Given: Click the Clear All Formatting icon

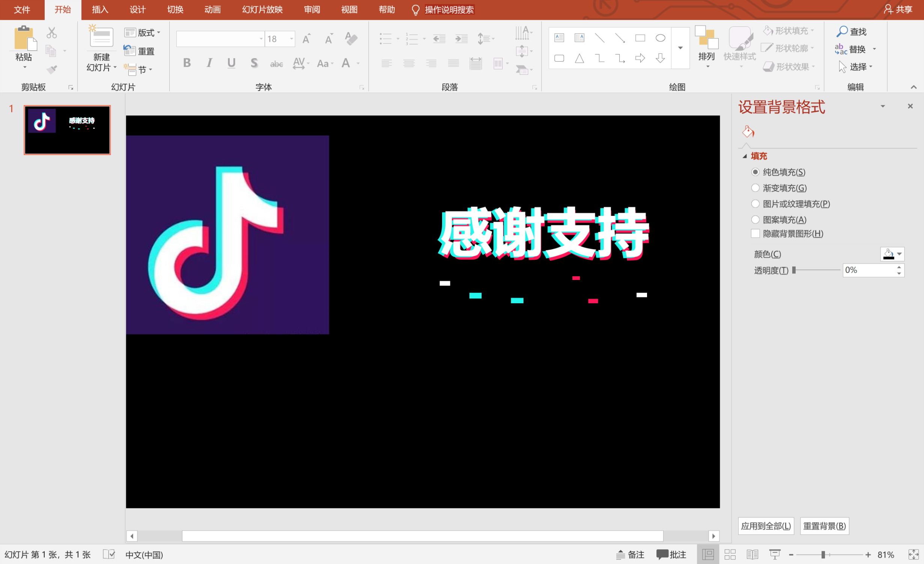Looking at the screenshot, I should (351, 39).
